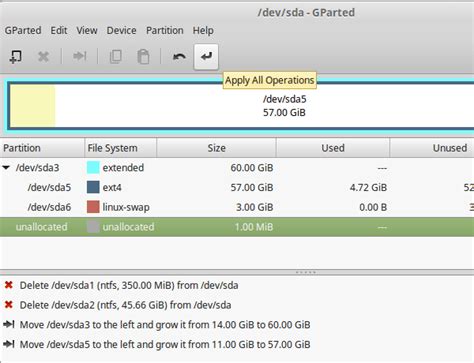Click the 57.00 GiB size cell for /dev/sda5
Screen dimensions: 474x363
pos(252,187)
